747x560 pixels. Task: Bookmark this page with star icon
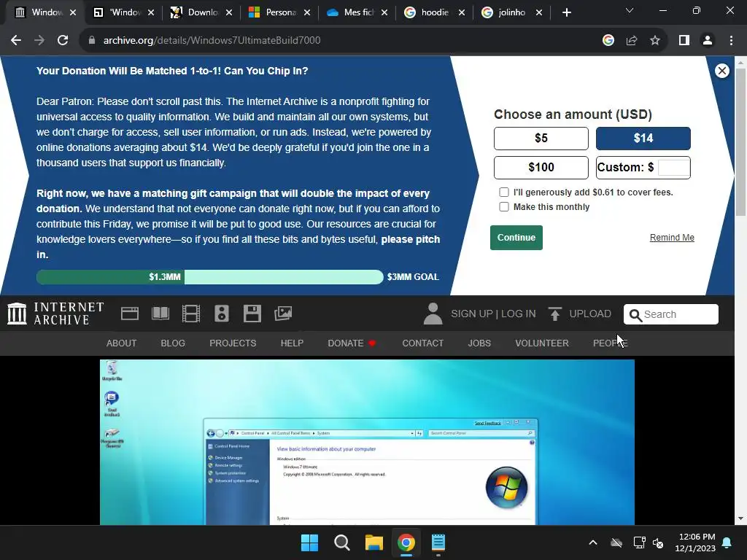655,41
